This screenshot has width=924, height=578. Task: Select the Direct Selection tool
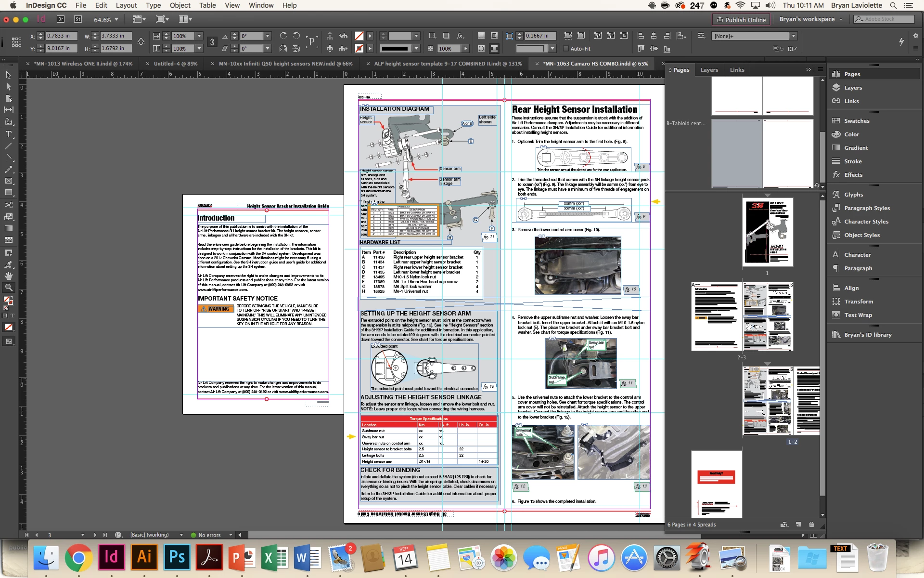point(8,87)
